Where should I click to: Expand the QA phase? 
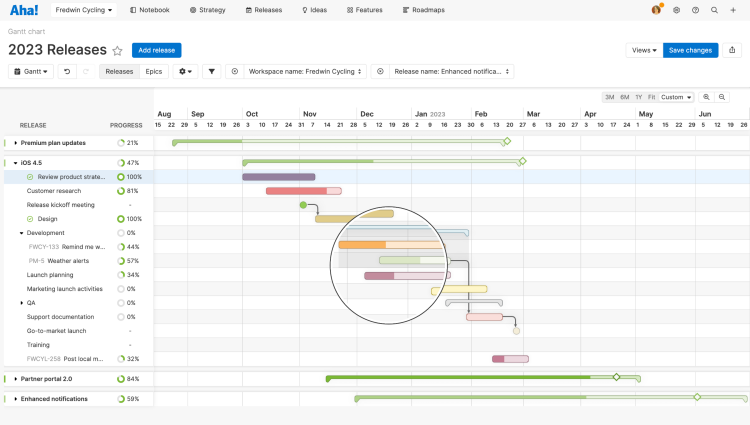pyautogui.click(x=22, y=303)
